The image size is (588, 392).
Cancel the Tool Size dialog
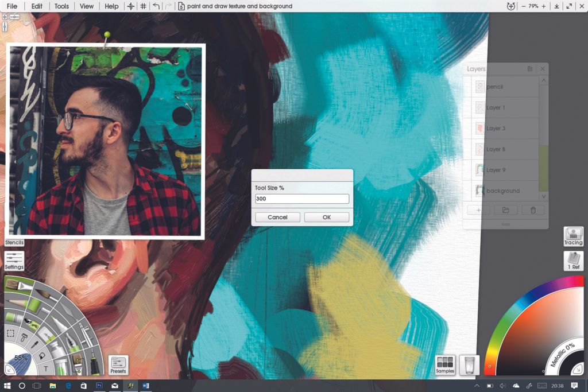tap(277, 217)
